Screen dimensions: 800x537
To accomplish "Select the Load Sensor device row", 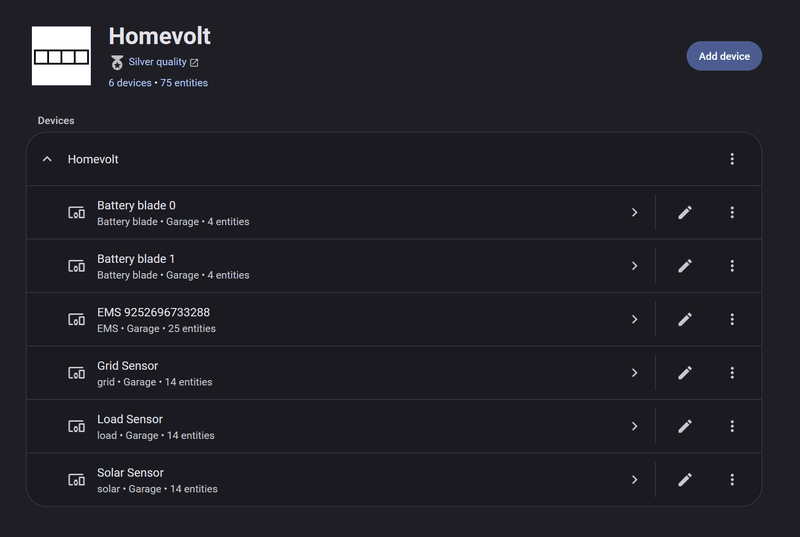I will pos(341,426).
